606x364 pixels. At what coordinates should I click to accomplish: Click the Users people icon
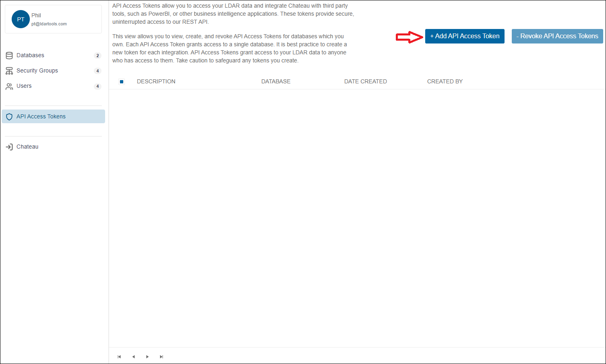click(x=9, y=86)
